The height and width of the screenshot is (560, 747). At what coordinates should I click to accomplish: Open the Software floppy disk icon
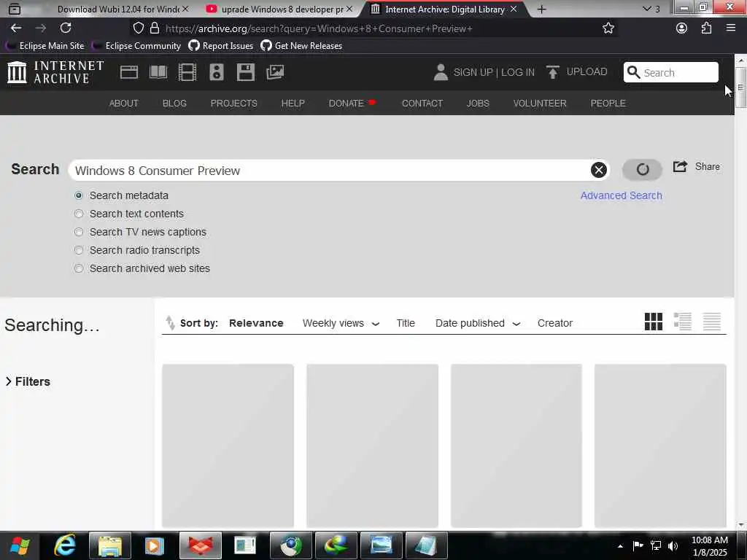pyautogui.click(x=246, y=72)
